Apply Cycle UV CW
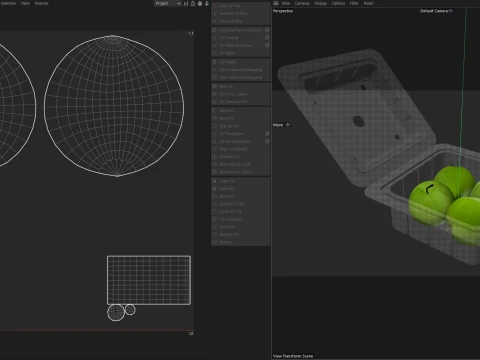The width and height of the screenshot is (480, 360). tap(241, 212)
